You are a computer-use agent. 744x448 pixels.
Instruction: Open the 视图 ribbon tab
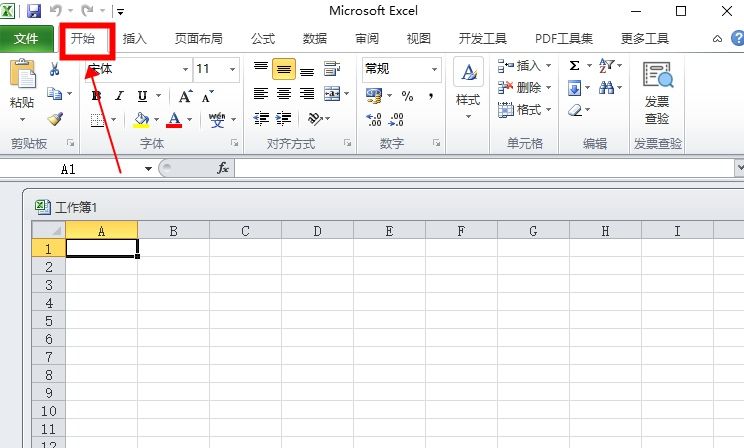[418, 38]
